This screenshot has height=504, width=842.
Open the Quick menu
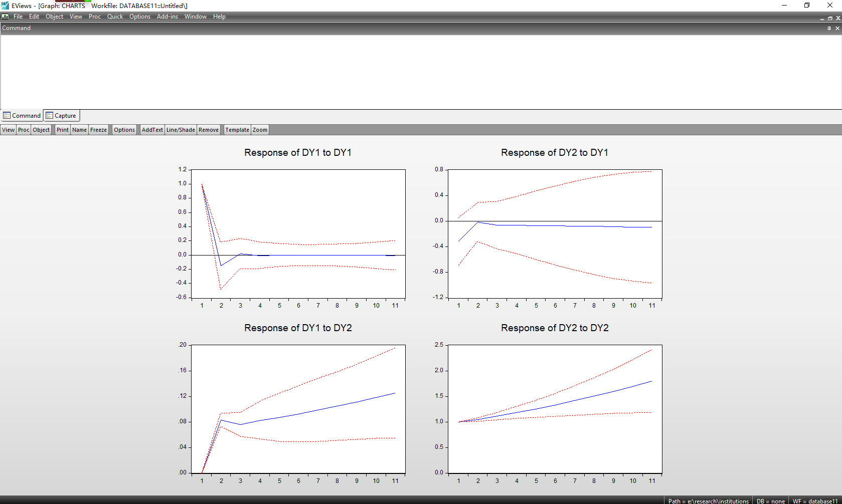point(115,17)
